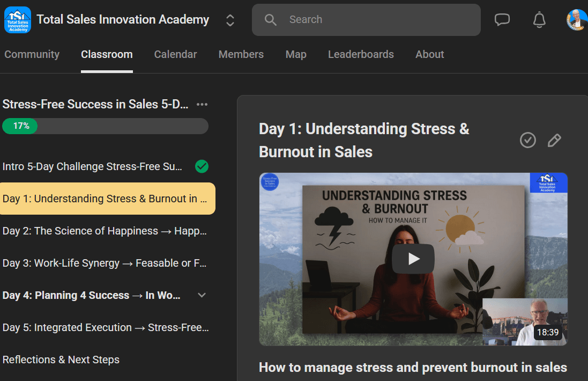The width and height of the screenshot is (588, 381).
Task: Play the Day 1 lesson video
Action: pyautogui.click(x=413, y=259)
